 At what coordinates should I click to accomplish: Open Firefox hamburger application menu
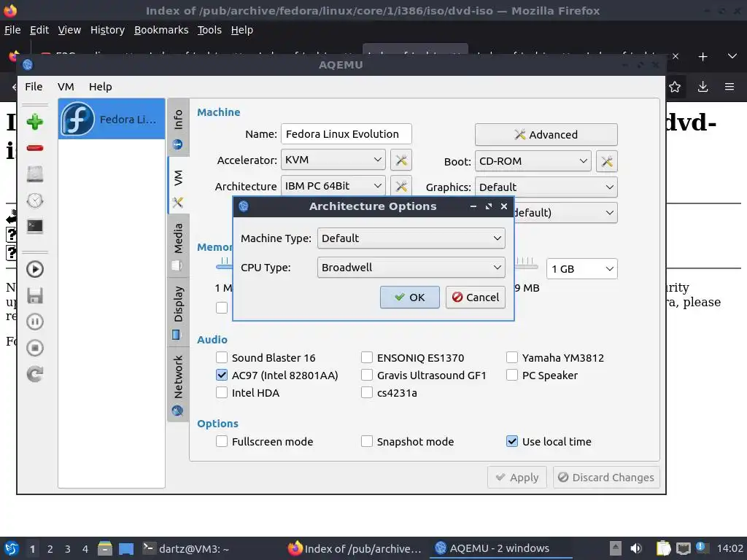click(x=729, y=87)
